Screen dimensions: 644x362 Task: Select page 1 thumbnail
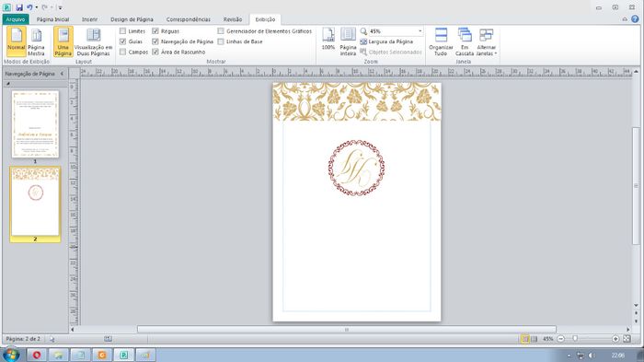coord(35,124)
